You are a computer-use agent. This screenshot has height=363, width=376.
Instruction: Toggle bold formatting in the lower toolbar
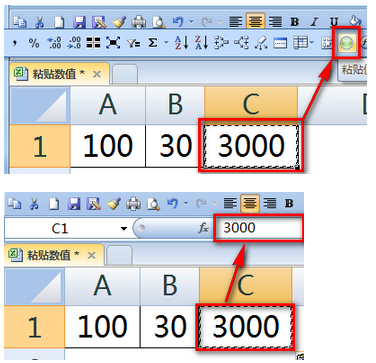pyautogui.click(x=289, y=203)
